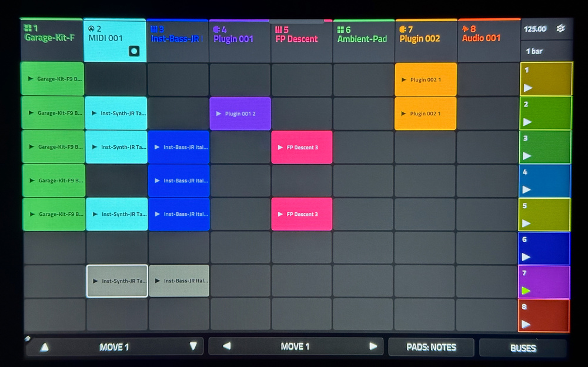The height and width of the screenshot is (367, 588).
Task: Select the Garage-Kit-F track header
Action: 52,39
